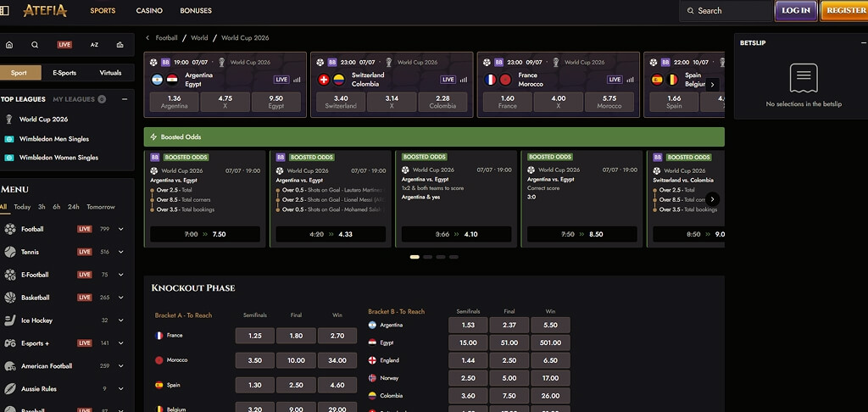Select the Sport tab
Screen dimensions: 868x412
point(19,73)
